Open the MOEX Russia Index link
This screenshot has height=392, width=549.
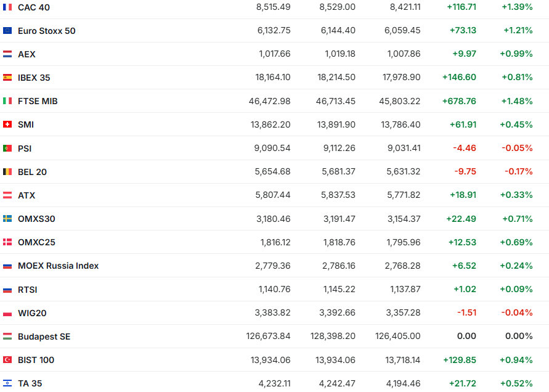58,266
